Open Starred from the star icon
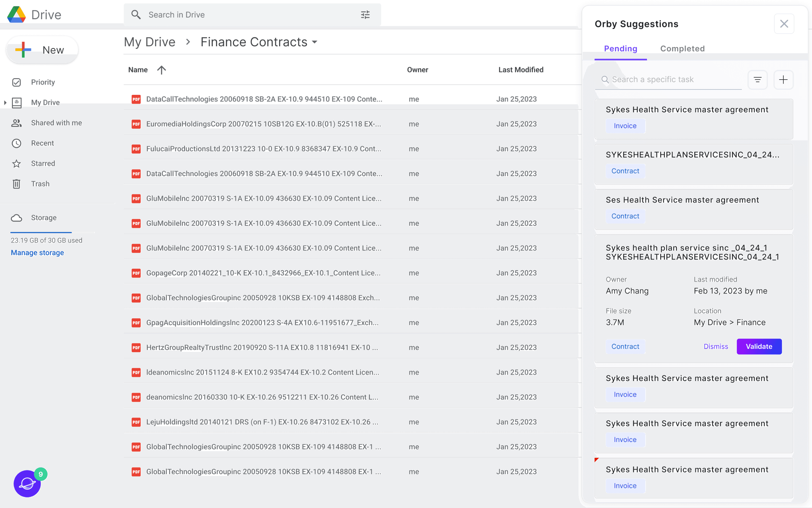The height and width of the screenshot is (508, 812). click(x=16, y=164)
